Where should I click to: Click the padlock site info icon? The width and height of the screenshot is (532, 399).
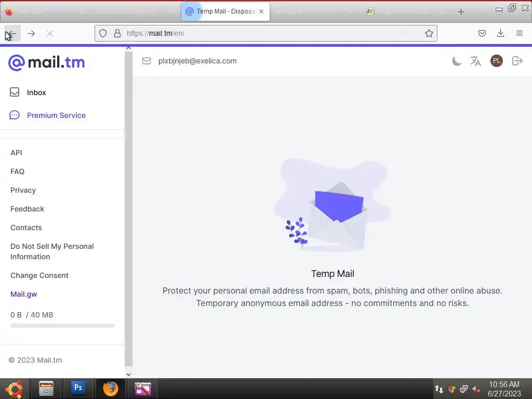pos(117,33)
